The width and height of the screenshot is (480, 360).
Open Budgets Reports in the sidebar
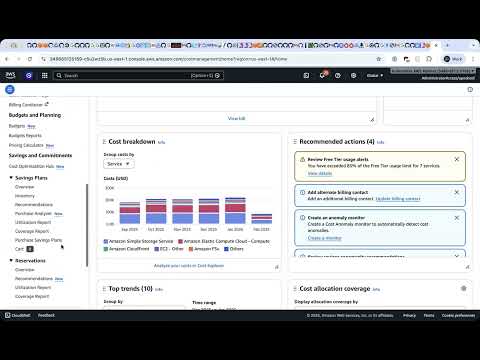[x=25, y=136]
